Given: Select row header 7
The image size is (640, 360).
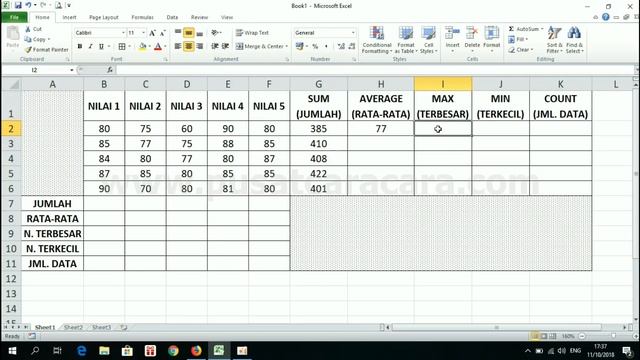Looking at the screenshot, I should click(x=11, y=204).
